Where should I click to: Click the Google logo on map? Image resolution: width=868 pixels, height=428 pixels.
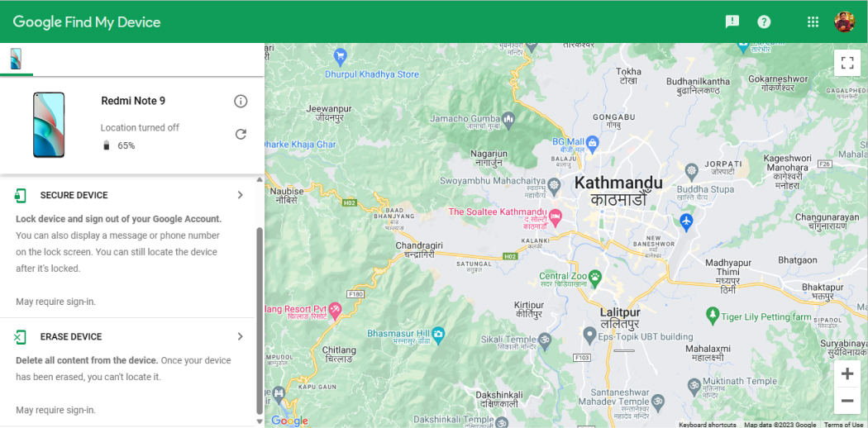point(289,421)
